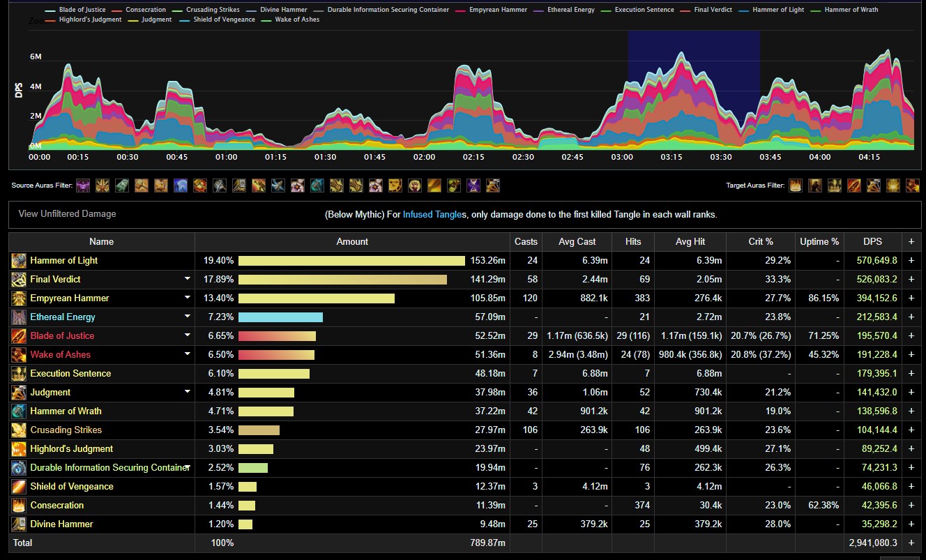
Task: Sort table by Name column header
Action: [x=102, y=241]
